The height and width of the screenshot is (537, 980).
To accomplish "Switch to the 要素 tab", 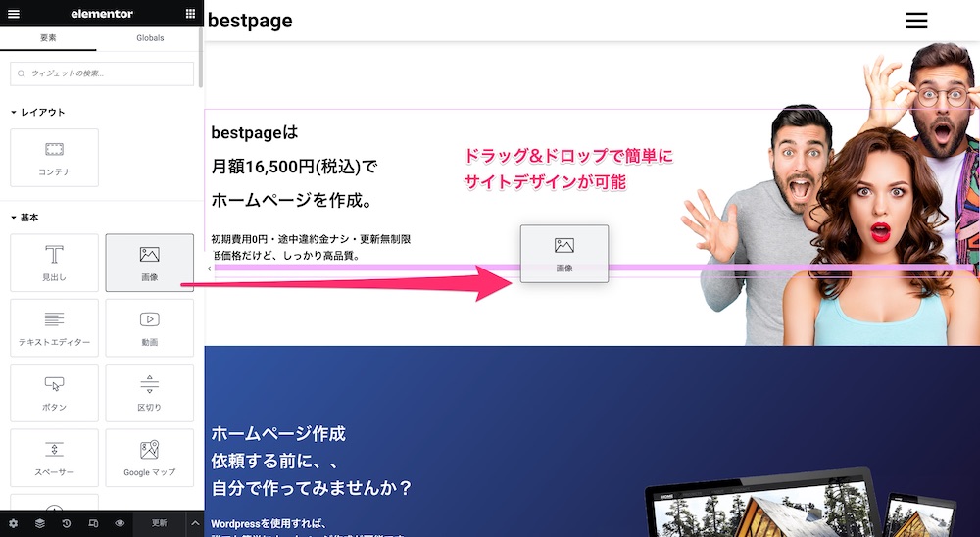I will tap(48, 38).
